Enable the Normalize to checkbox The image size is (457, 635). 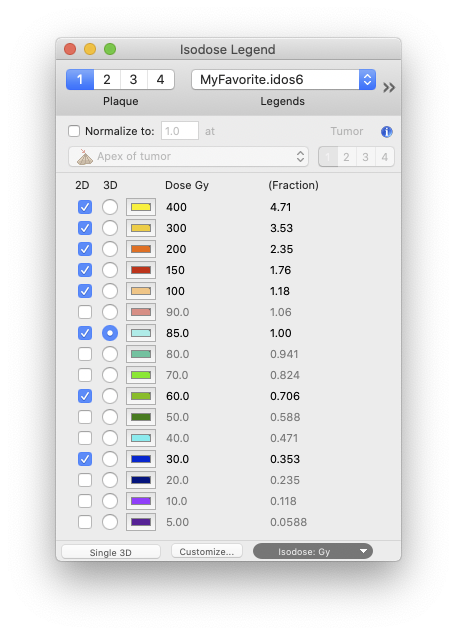pos(74,131)
